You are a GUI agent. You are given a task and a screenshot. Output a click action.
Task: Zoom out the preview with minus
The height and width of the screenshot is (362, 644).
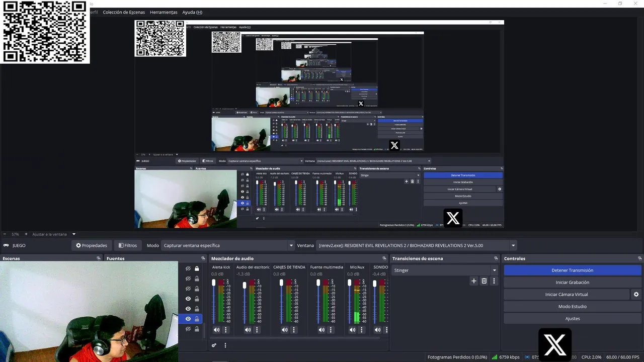(x=5, y=234)
